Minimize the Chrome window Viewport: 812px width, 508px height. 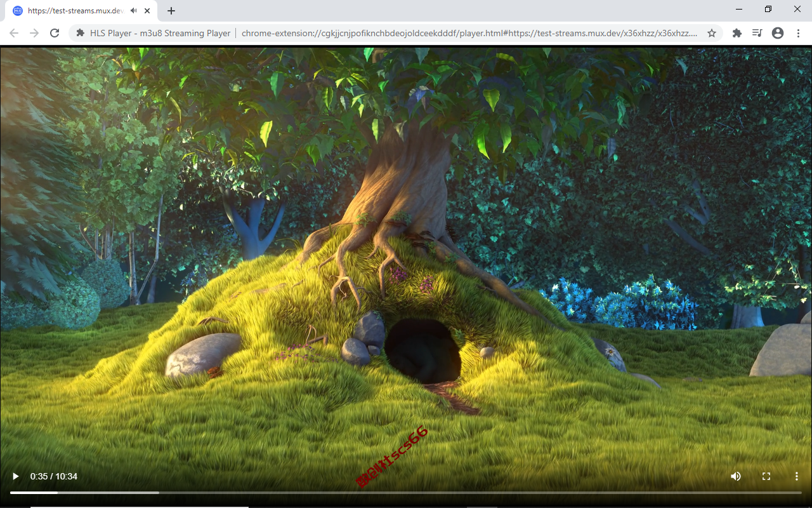pyautogui.click(x=740, y=9)
